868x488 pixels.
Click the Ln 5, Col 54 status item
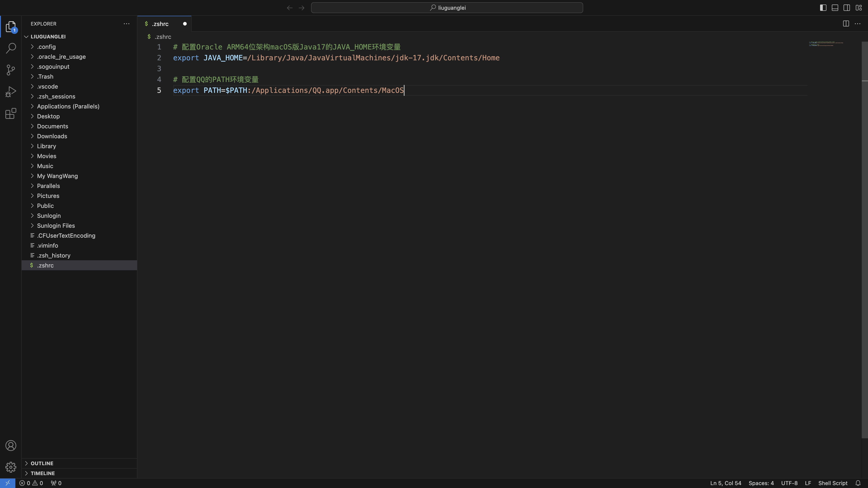pyautogui.click(x=725, y=483)
